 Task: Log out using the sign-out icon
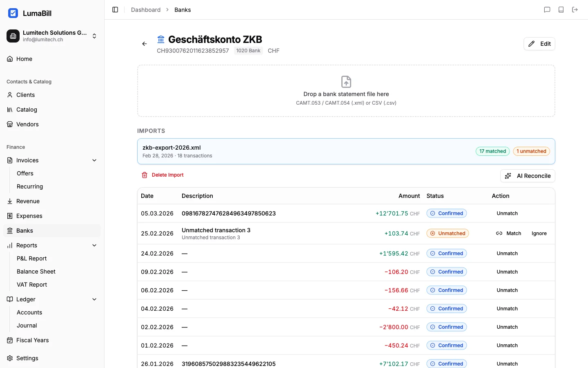point(575,9)
